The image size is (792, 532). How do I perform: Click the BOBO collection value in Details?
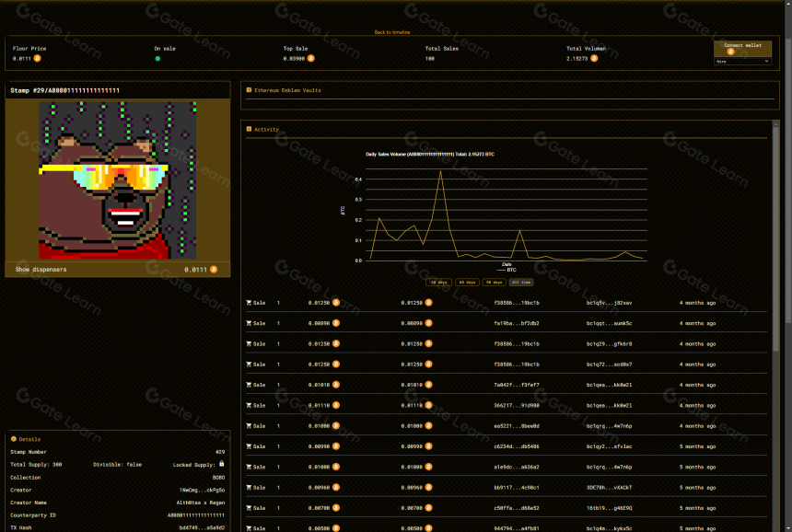218,477
